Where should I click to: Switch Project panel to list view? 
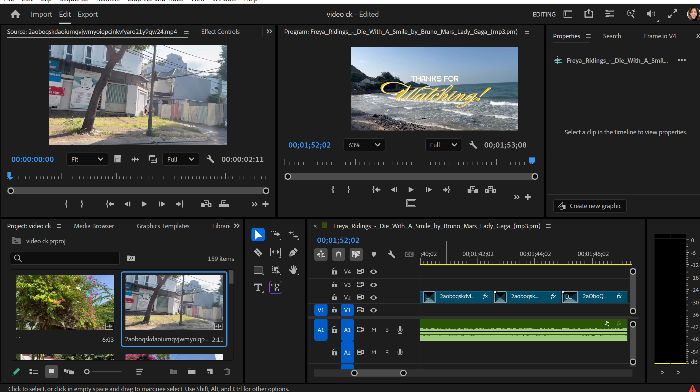33,371
